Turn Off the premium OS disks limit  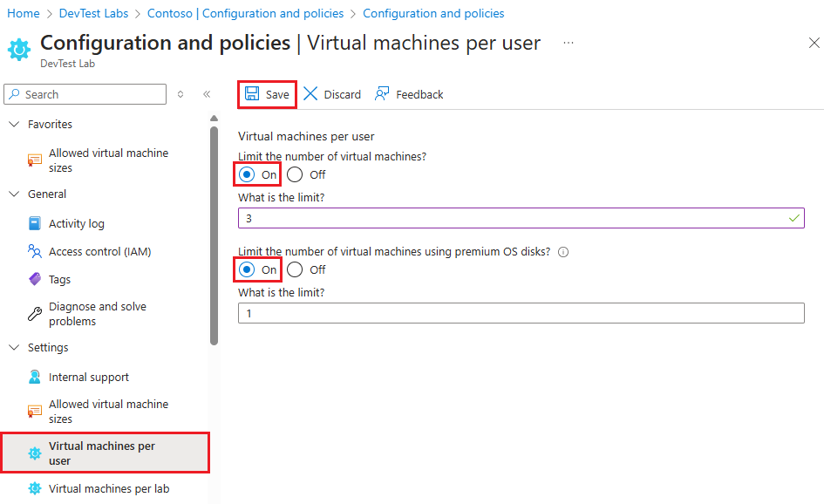coord(296,269)
